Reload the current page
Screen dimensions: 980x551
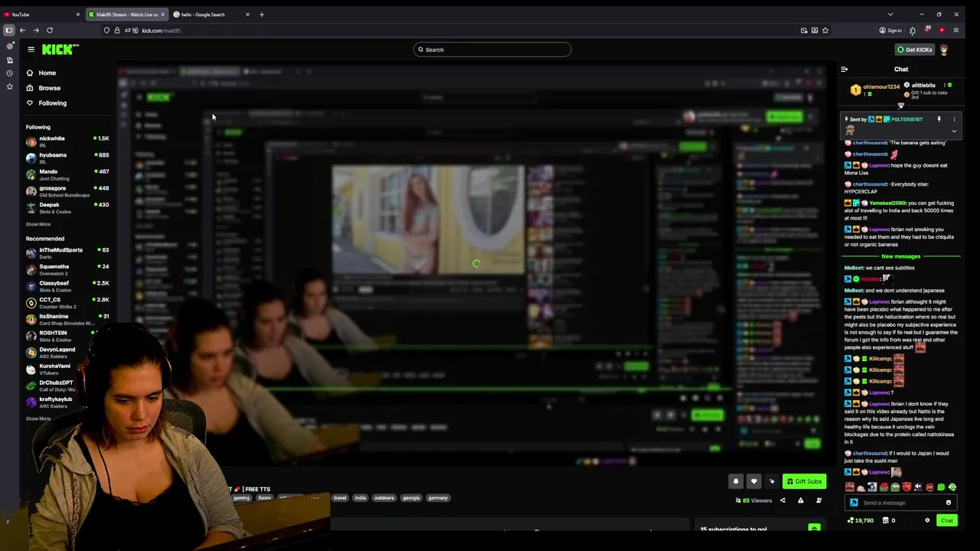50,31
